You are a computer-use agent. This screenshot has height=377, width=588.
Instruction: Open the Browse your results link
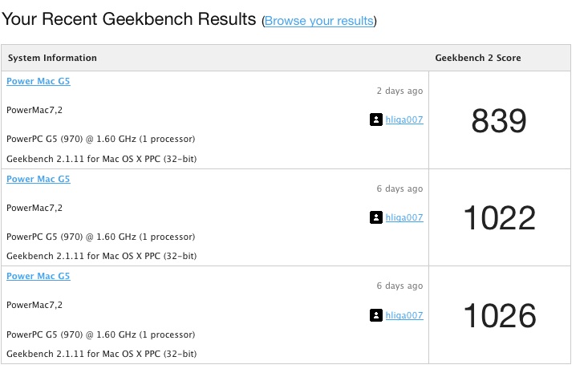click(x=318, y=21)
